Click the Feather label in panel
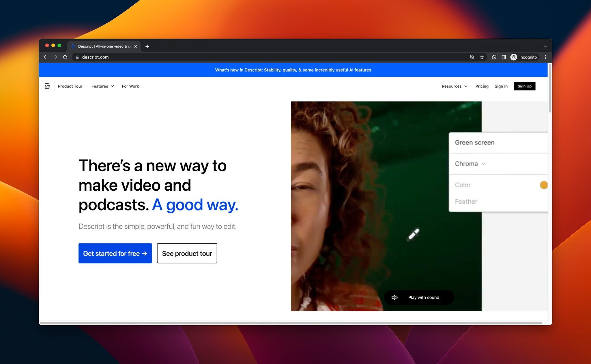This screenshot has width=591, height=364. (466, 202)
